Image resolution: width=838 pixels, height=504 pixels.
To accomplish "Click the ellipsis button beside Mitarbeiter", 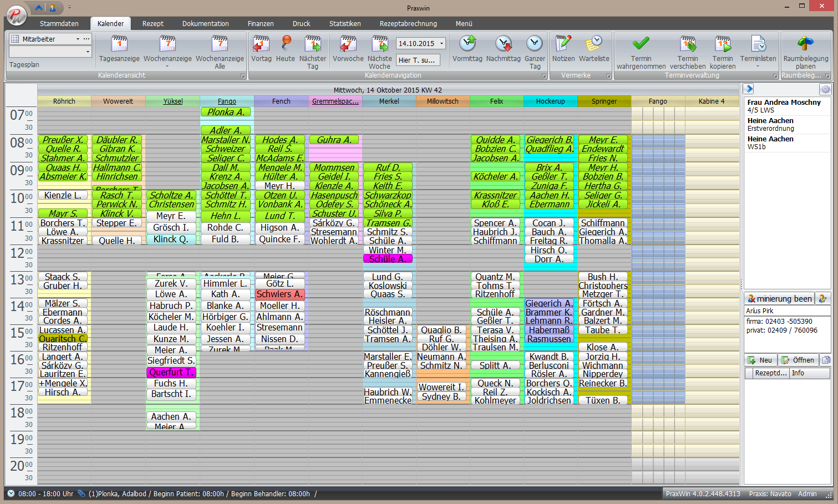I will point(87,39).
